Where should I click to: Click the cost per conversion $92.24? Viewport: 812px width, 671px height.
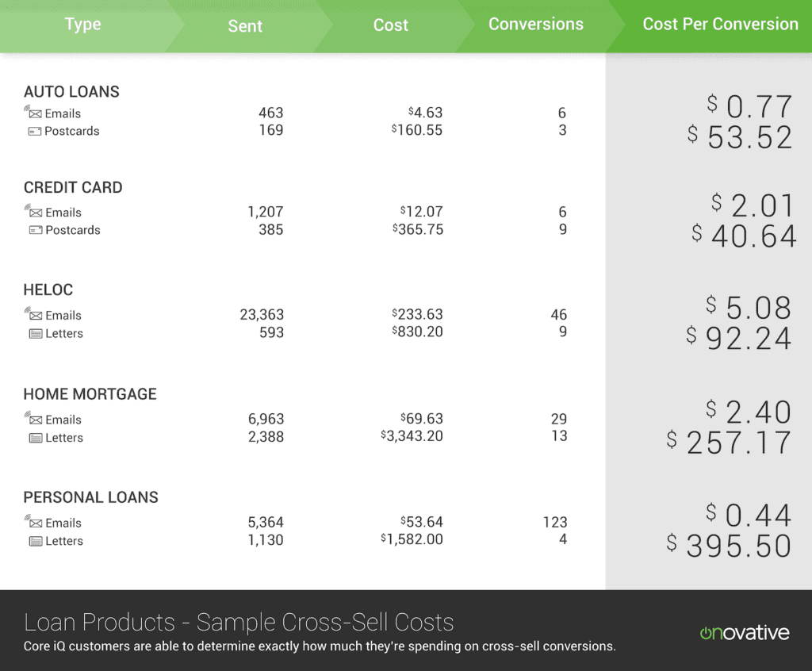(739, 339)
